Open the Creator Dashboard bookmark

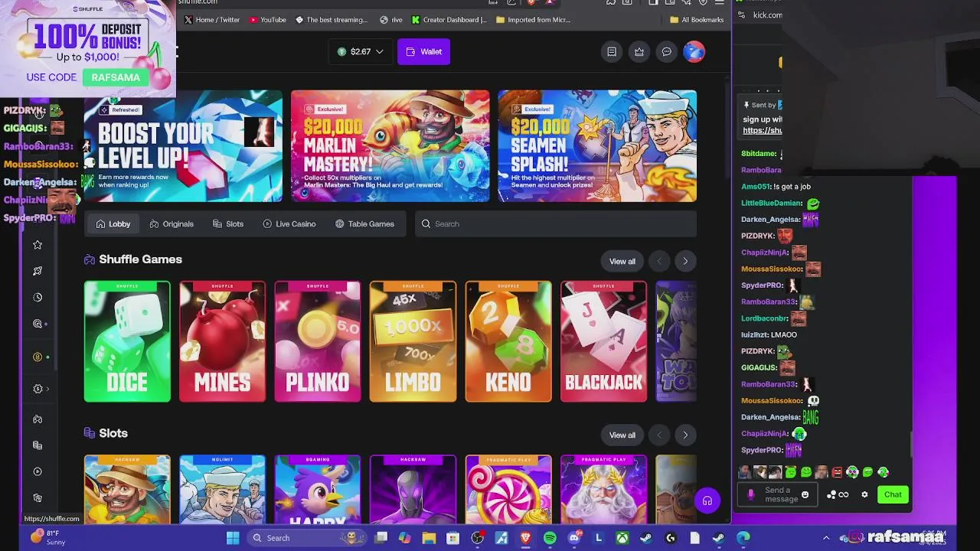[x=449, y=20]
